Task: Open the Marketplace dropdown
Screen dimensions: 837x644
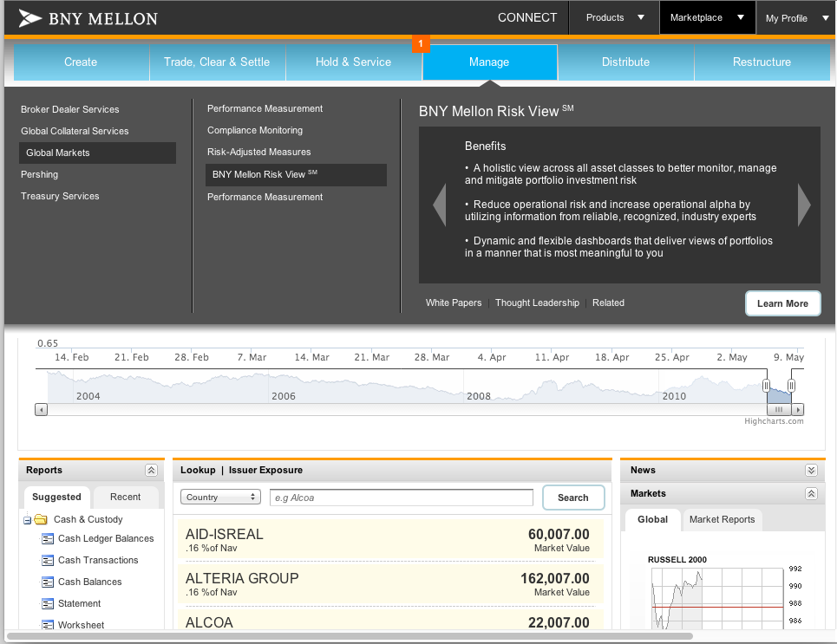Action: tap(707, 17)
